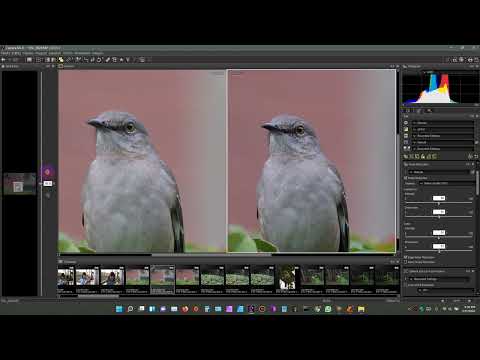The width and height of the screenshot is (480, 360).
Task: Select the yellow highlighted compare view icon
Action: point(61,60)
